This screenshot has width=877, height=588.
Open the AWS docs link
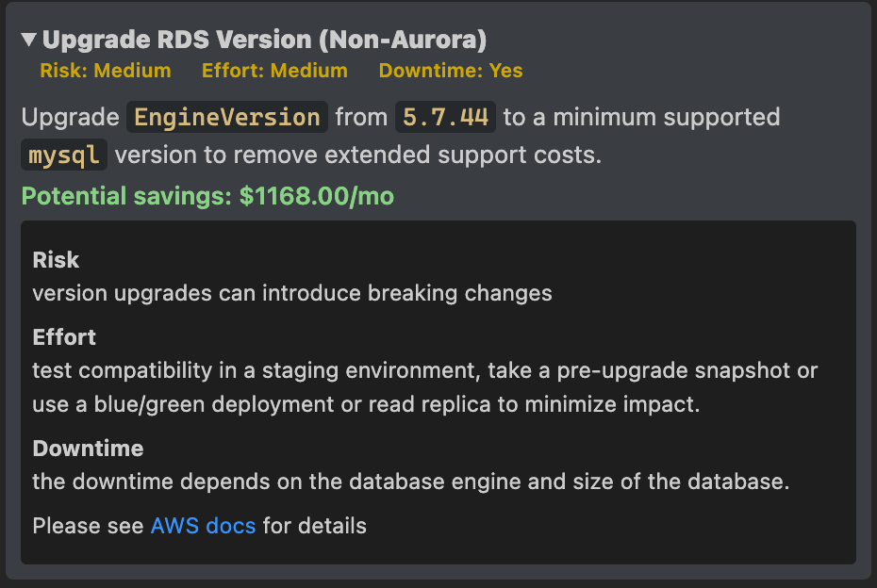(203, 526)
